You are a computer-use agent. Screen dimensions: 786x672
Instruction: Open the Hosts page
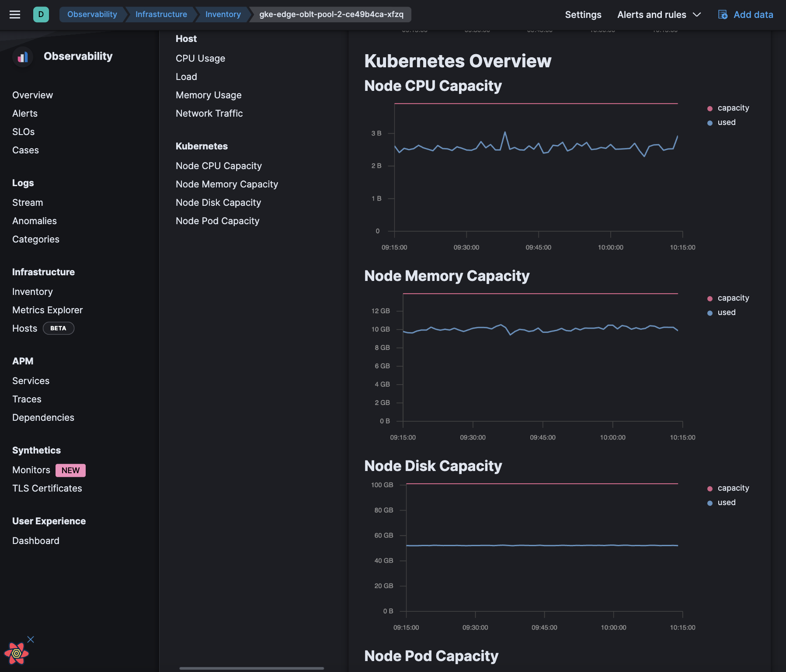(x=24, y=328)
